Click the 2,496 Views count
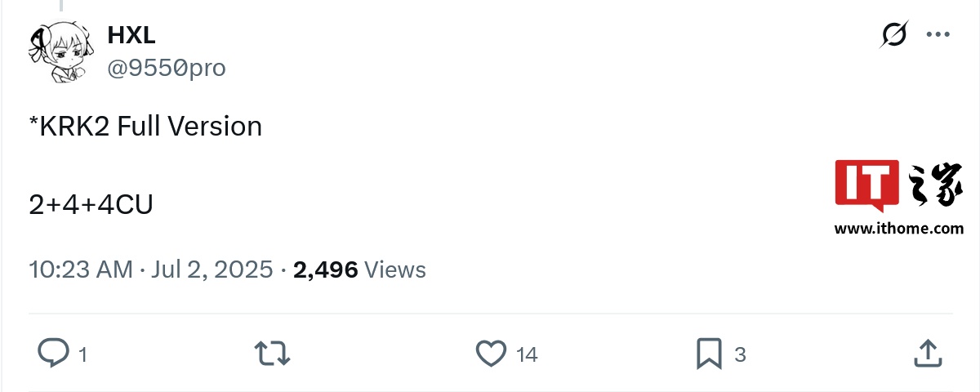Screen dimensions: 980x392 point(359,269)
